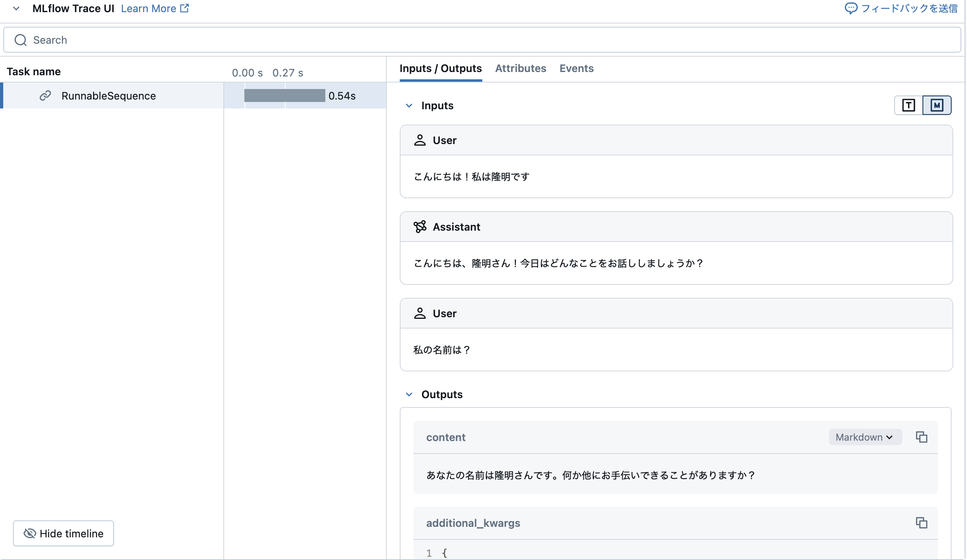
Task: Click the User icon on the first input message
Action: (x=420, y=140)
